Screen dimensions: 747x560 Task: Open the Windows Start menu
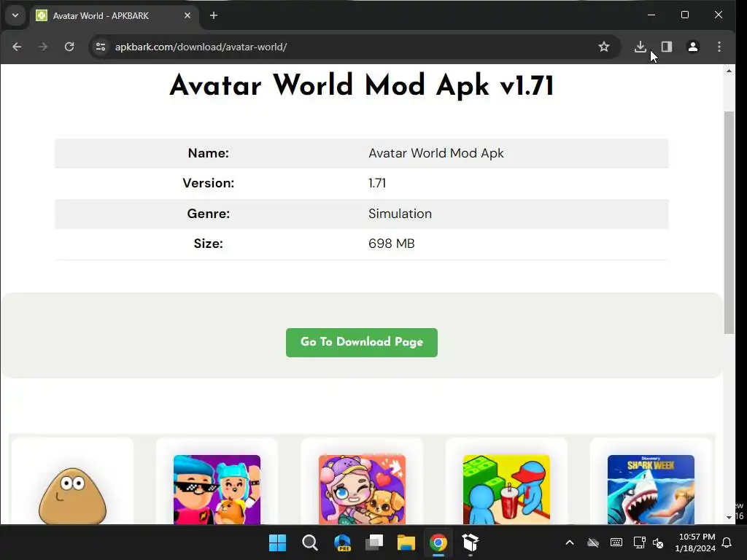[x=278, y=542]
